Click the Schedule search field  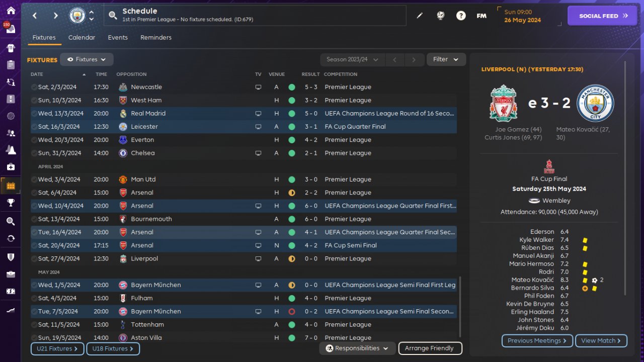click(255, 16)
